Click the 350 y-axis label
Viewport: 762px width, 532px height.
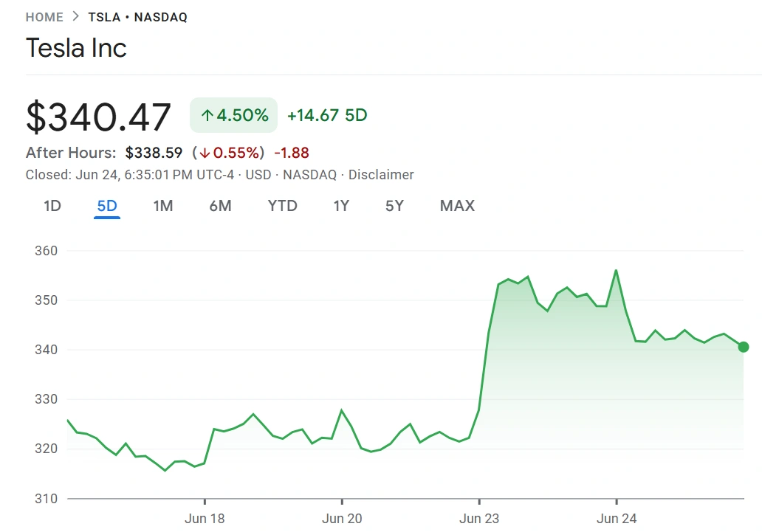pos(47,300)
